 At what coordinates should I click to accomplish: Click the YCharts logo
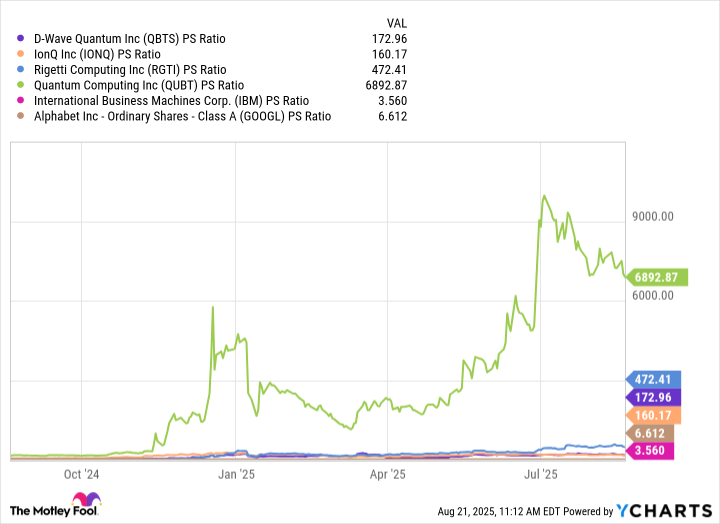[x=664, y=511]
